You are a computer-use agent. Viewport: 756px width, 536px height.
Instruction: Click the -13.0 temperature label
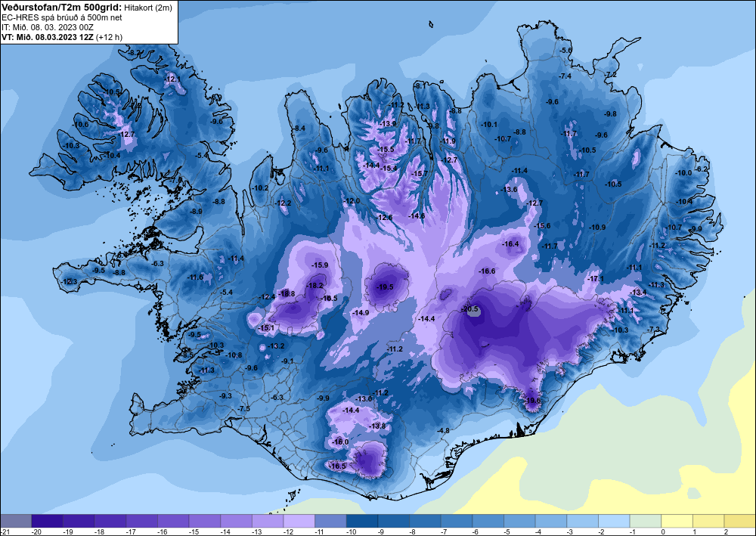click(364, 398)
